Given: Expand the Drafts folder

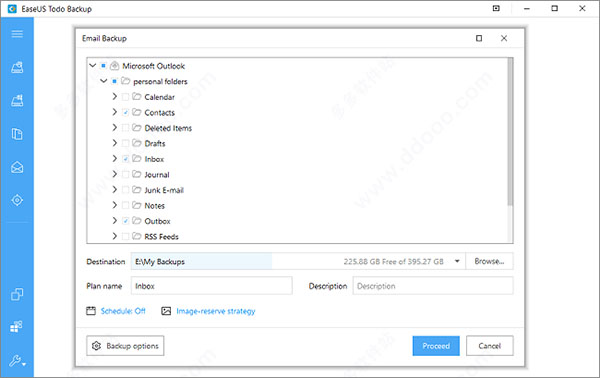Looking at the screenshot, I should tap(114, 143).
